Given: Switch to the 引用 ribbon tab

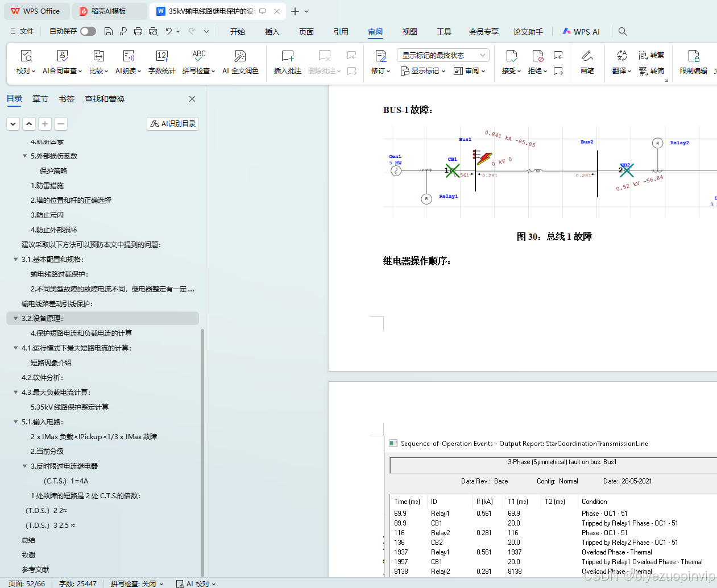Looking at the screenshot, I should pyautogui.click(x=341, y=32).
